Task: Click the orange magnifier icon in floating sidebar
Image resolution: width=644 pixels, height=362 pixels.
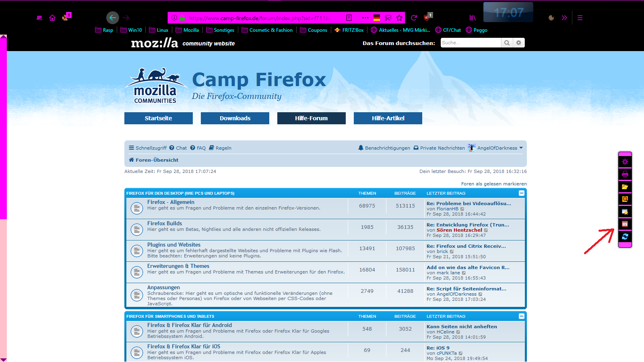Action: click(x=625, y=199)
